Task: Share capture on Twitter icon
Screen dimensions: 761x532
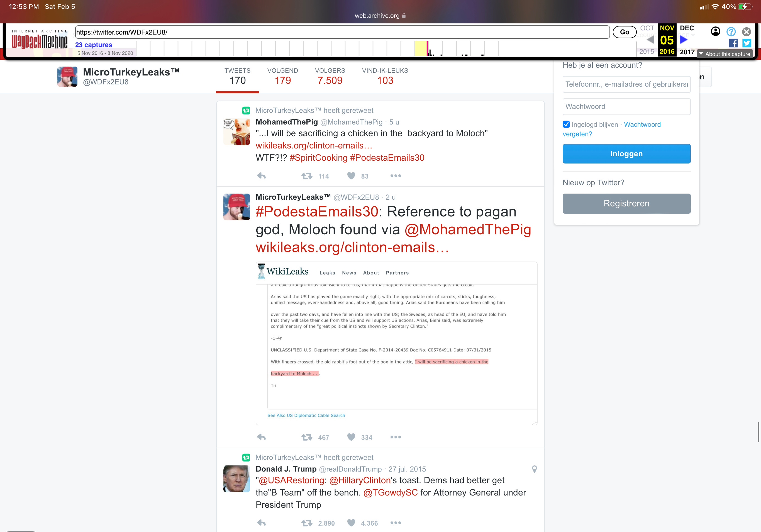Action: click(747, 43)
